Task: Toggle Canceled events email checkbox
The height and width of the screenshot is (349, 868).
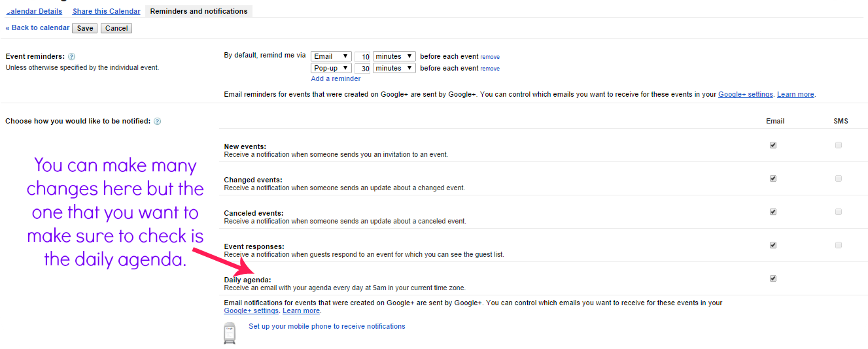Action: pos(773,212)
